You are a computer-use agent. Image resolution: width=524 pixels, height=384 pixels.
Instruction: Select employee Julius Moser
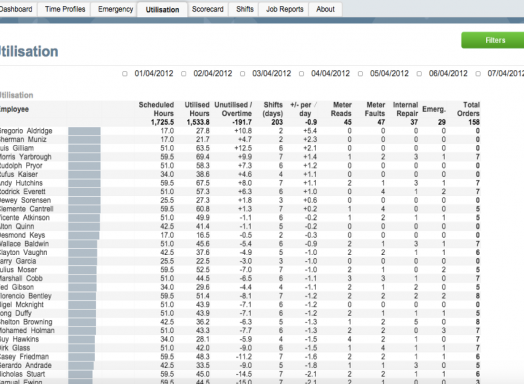(19, 270)
